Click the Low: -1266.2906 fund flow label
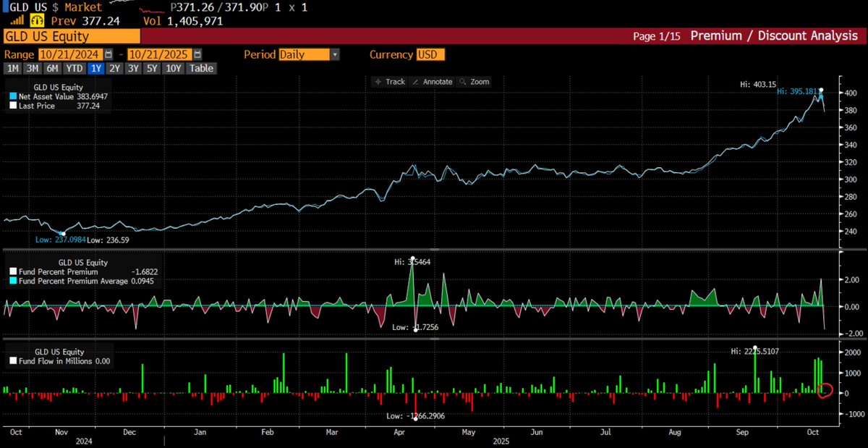868x448 pixels. click(x=415, y=416)
